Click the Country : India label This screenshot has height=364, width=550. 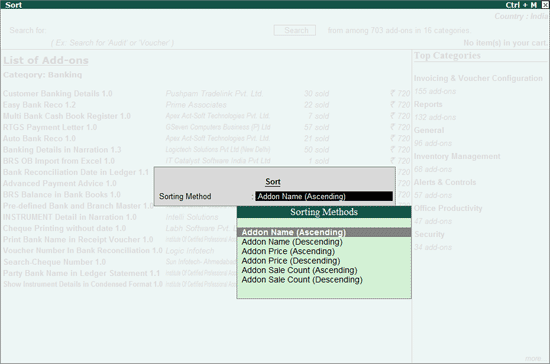pyautogui.click(x=521, y=16)
